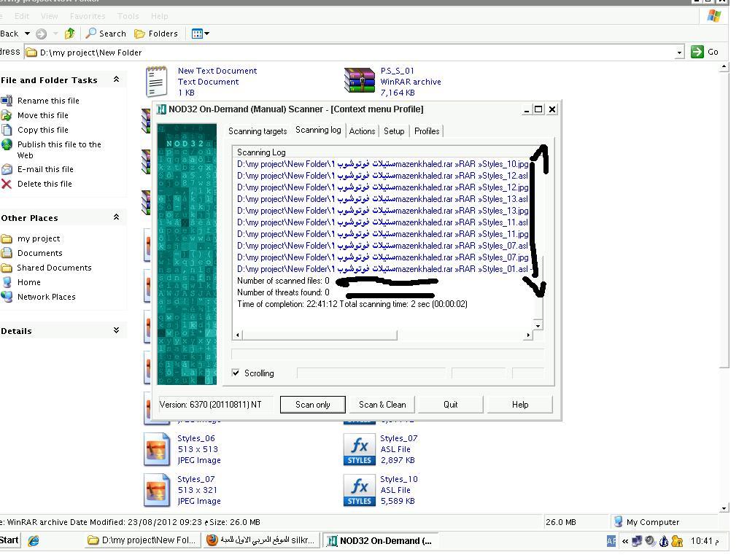This screenshot has height=560, width=747.
Task: Switch to the Scanning log tab
Action: (x=318, y=130)
